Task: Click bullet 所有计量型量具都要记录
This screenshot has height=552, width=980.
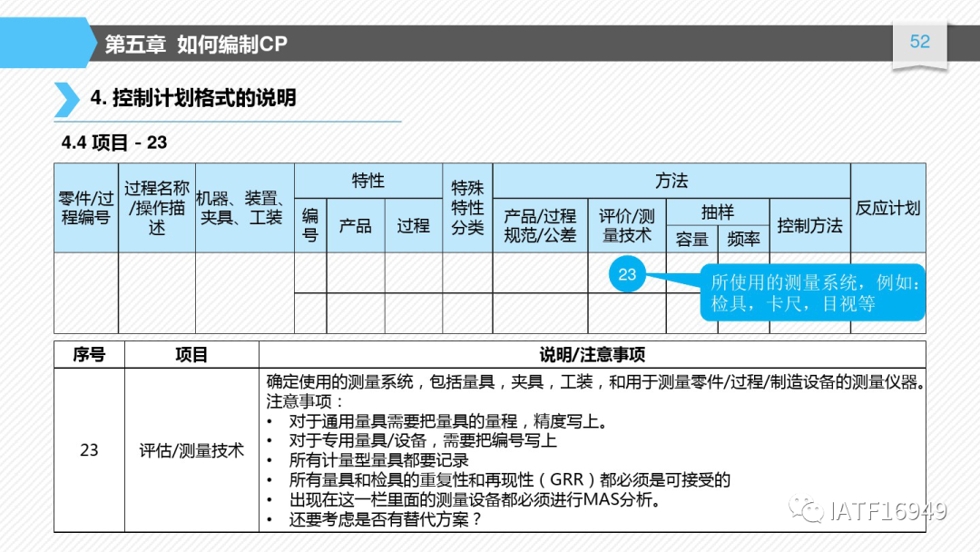Action: tap(378, 460)
